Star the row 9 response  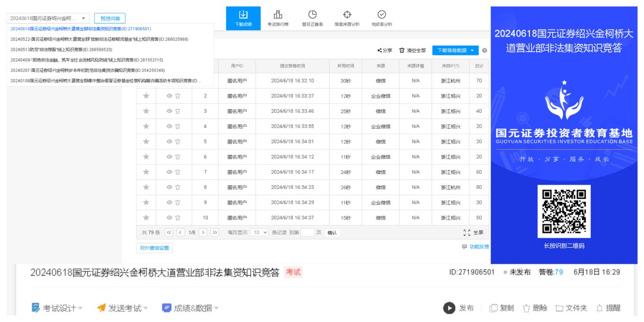click(x=146, y=203)
